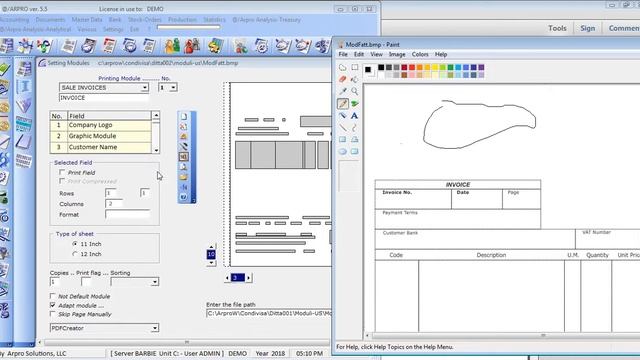
Task: Select the Ellipse shape tool in Paint
Action: (342, 151)
